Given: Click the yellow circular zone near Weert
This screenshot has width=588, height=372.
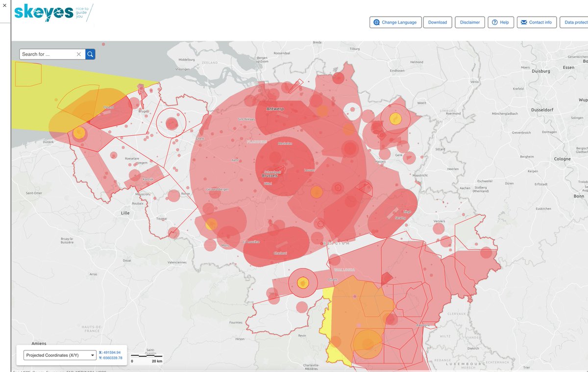Looking at the screenshot, I should (x=395, y=118).
